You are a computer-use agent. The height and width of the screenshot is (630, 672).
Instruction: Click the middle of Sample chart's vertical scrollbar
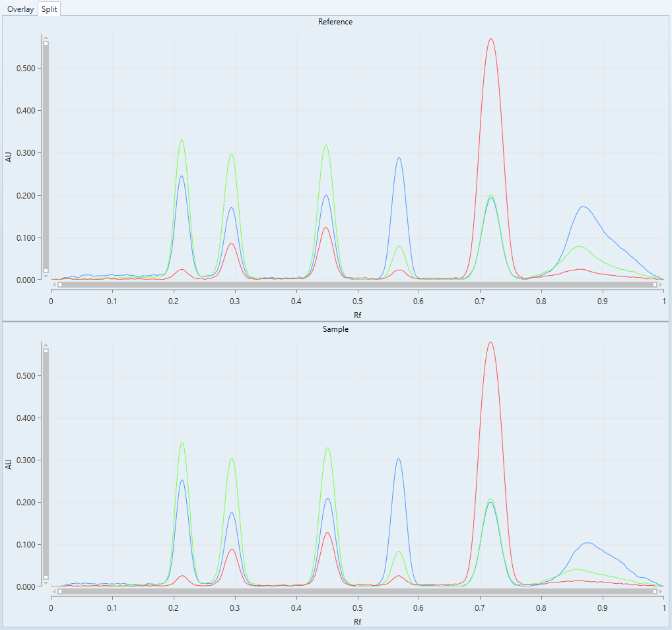coord(46,464)
